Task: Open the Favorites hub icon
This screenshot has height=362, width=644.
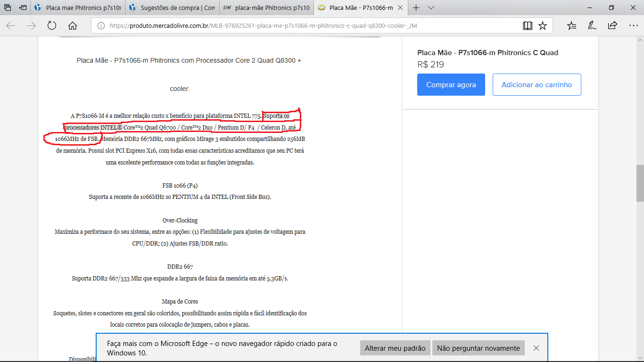Action: [571, 25]
